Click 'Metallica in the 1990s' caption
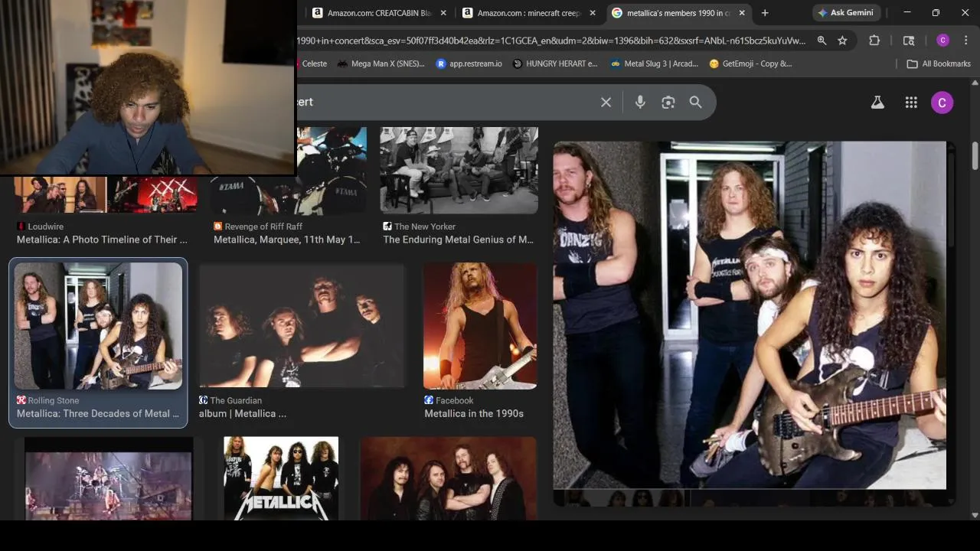 (474, 413)
